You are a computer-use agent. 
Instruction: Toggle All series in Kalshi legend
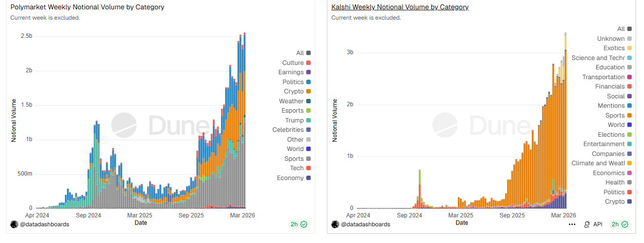(x=624, y=29)
